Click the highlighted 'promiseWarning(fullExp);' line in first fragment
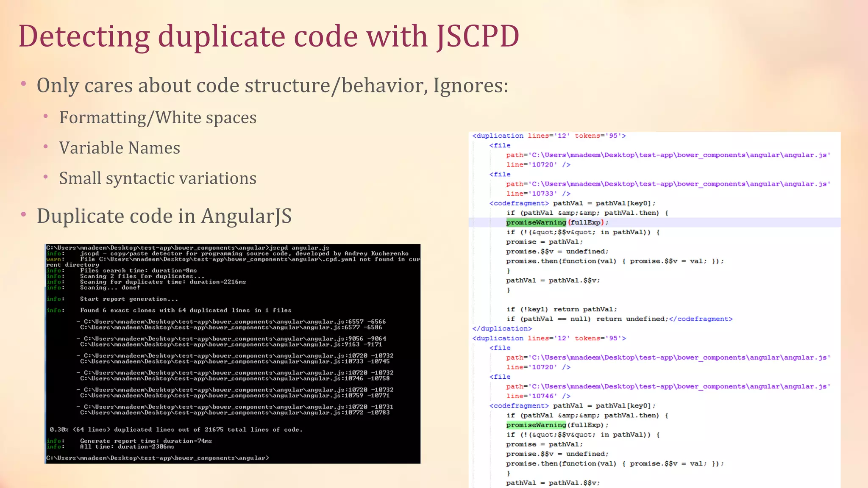The image size is (868, 488). [557, 222]
